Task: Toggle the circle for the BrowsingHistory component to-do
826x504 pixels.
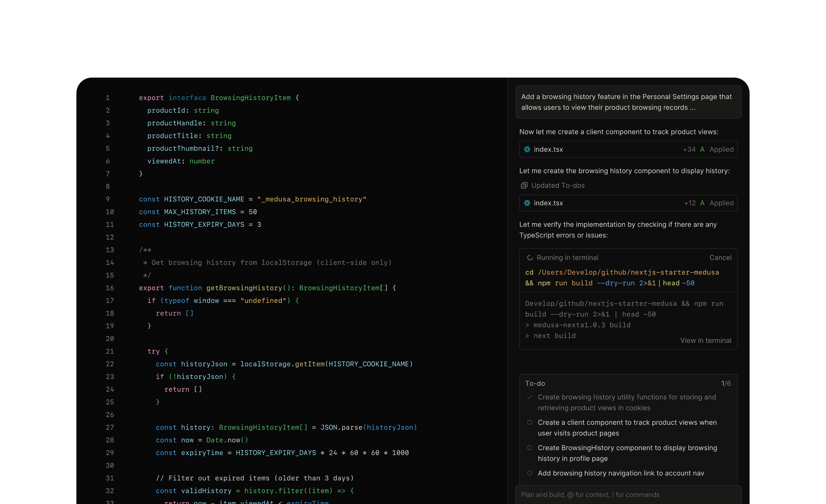Action: 530,448
